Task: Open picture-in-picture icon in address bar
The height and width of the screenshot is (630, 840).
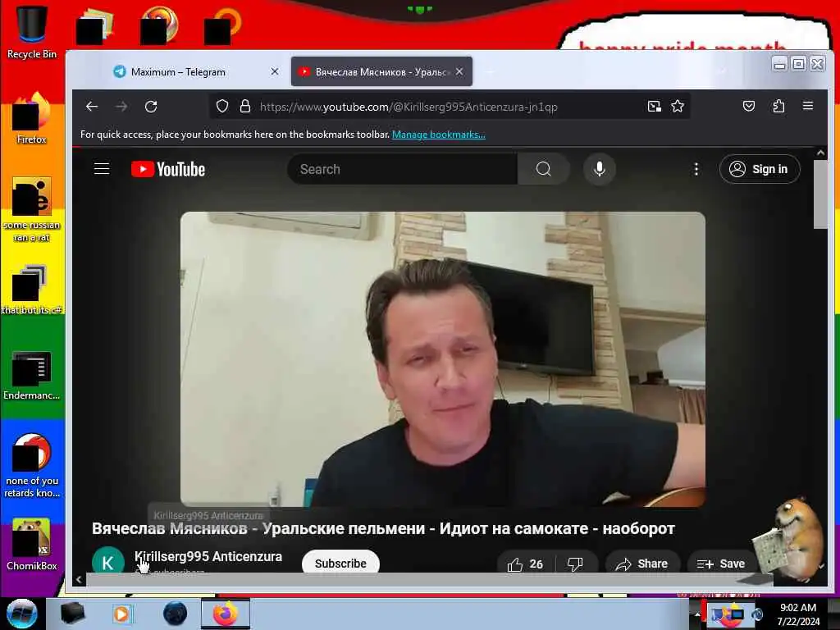Action: coord(654,107)
